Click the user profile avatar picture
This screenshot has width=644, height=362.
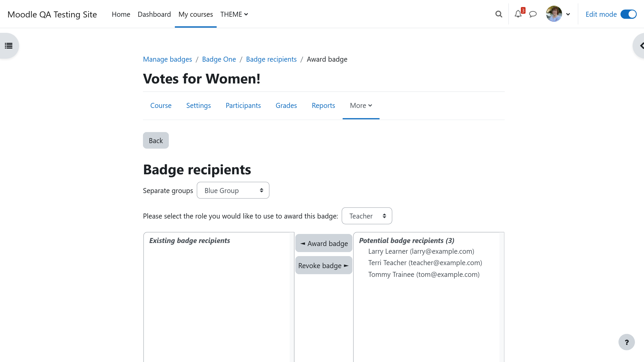[554, 14]
